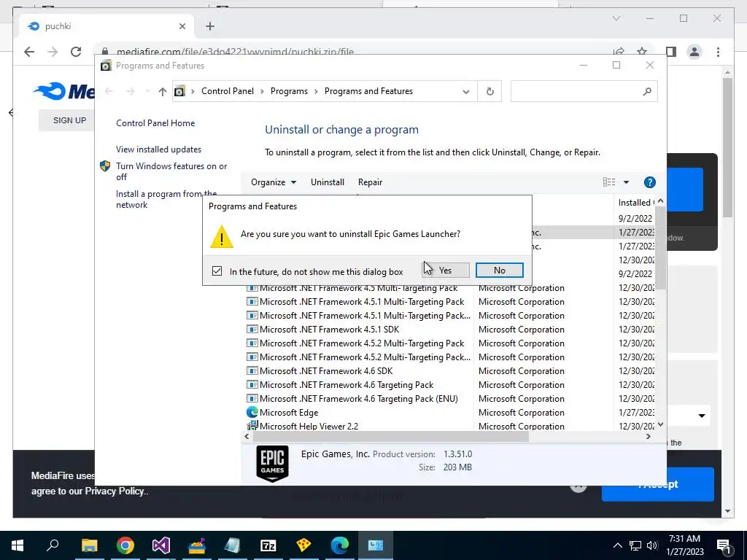This screenshot has width=747, height=560.
Task: Open the notification center icon
Action: point(724,546)
